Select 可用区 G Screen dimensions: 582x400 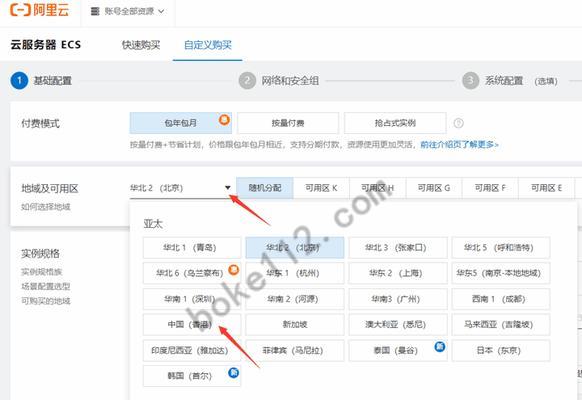click(434, 188)
